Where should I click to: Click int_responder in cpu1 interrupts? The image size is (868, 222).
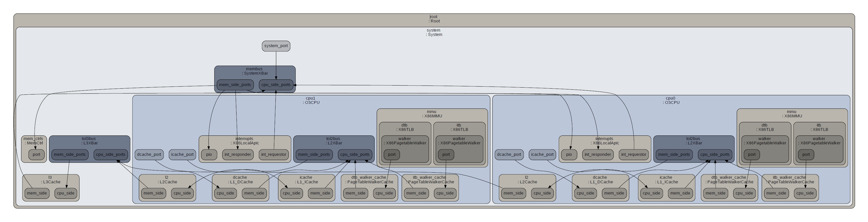pos(238,155)
